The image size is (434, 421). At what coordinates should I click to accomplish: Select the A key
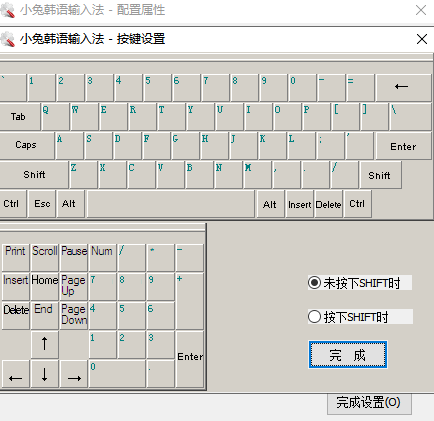[x=70, y=146]
